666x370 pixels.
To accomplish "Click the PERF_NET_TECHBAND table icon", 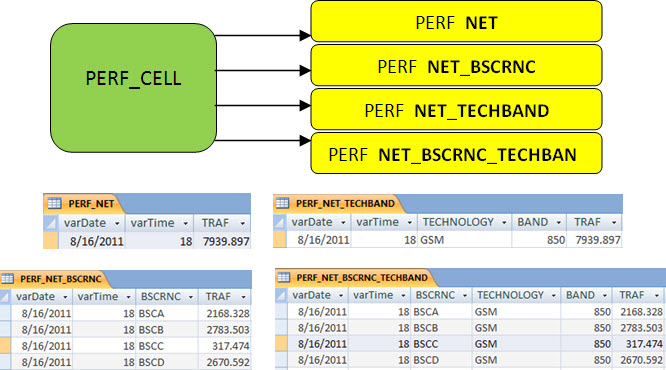I will [282, 203].
